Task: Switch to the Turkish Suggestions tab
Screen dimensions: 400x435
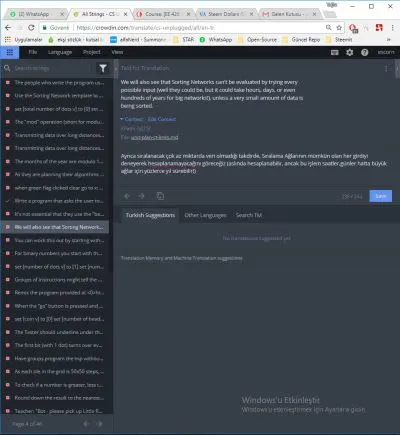Action: click(150, 215)
